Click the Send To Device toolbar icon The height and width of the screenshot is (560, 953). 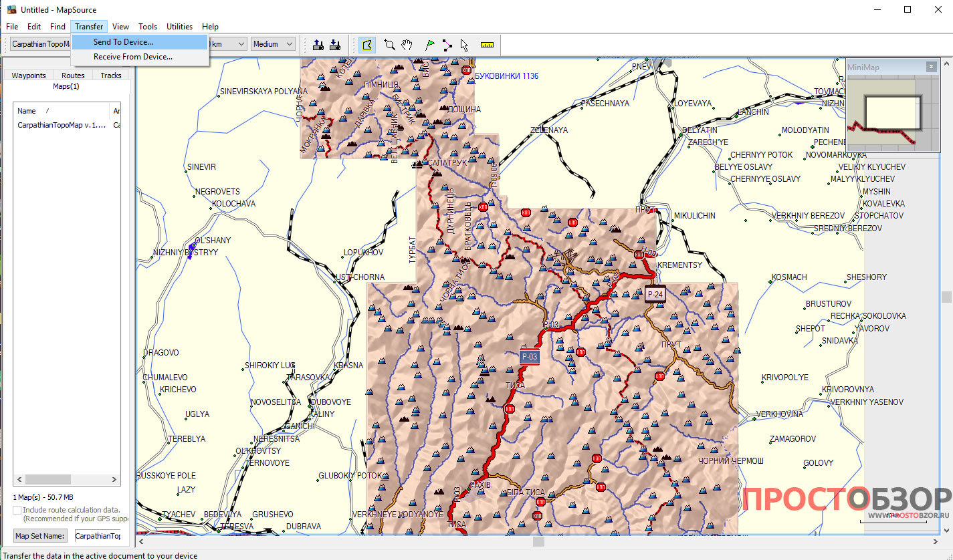click(319, 45)
